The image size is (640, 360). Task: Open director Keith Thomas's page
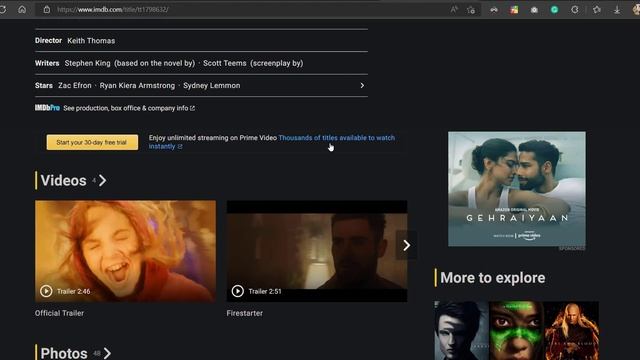tap(91, 41)
